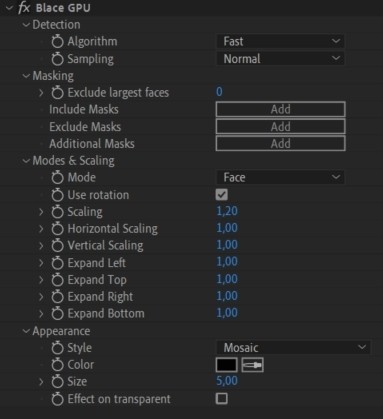Toggle the Scaling stopwatch icon
383x419 pixels.
coord(57,212)
